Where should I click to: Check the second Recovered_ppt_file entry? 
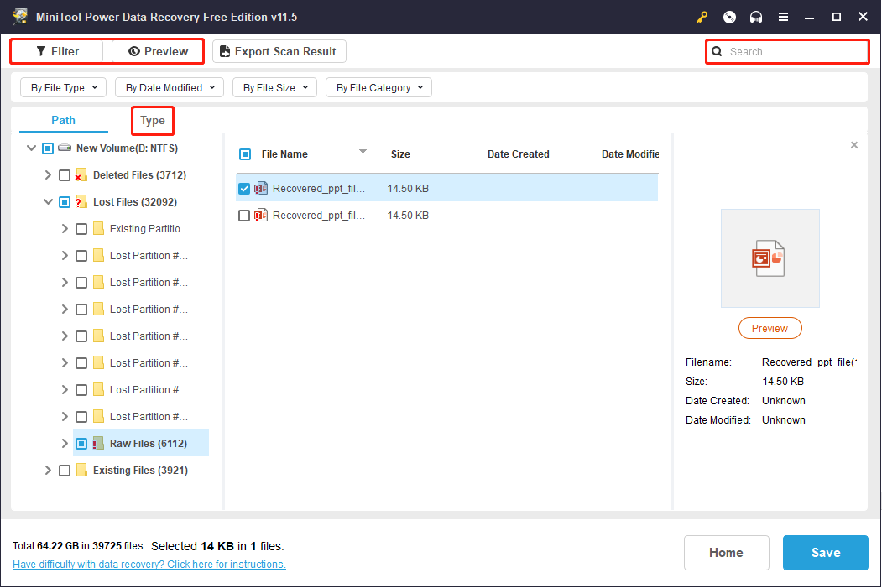point(243,215)
